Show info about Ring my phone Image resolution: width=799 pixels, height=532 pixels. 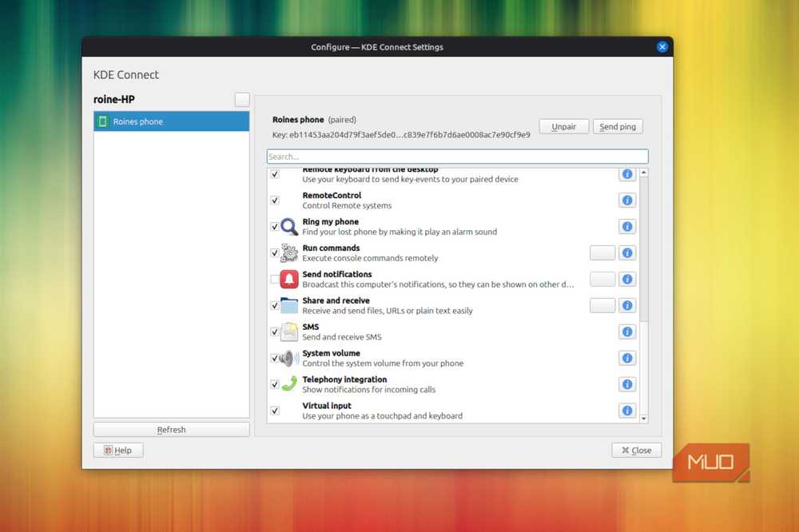[627, 226]
